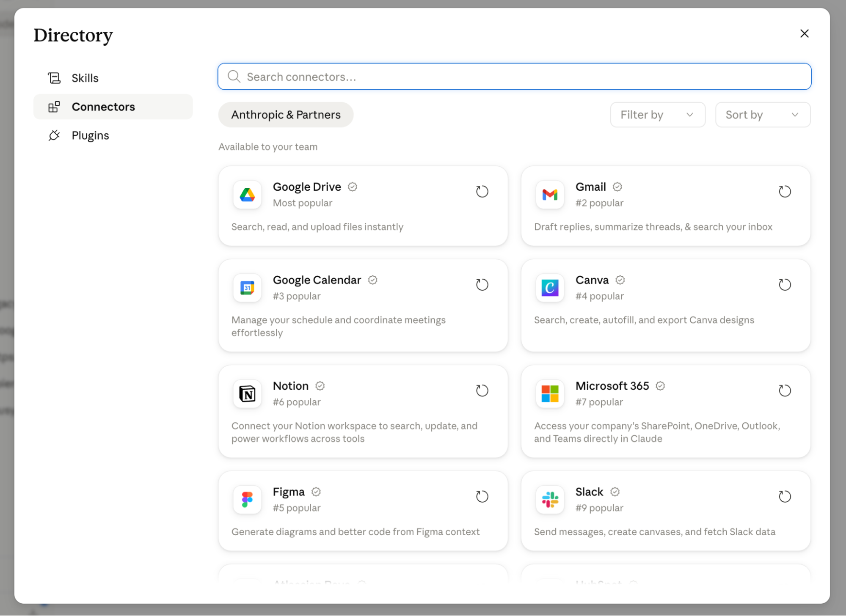Click Gmail's circular refresh icon

(785, 192)
